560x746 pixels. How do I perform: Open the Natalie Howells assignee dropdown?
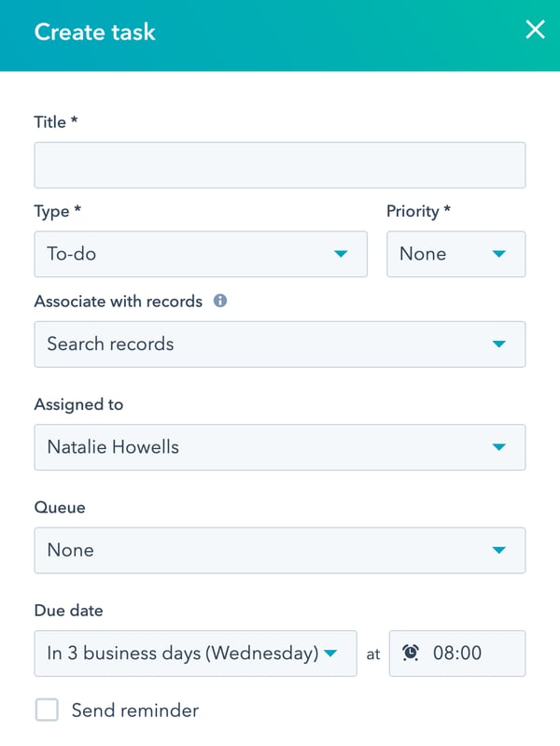click(x=261, y=447)
